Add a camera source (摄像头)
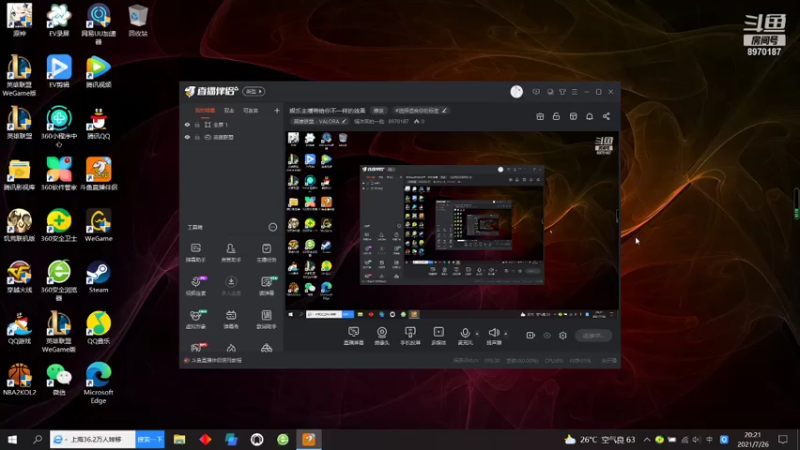Screen dimensions: 800x450 coord(382,336)
